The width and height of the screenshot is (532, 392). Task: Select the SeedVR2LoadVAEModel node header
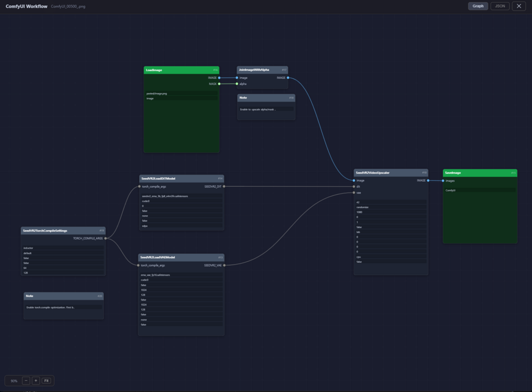181,258
